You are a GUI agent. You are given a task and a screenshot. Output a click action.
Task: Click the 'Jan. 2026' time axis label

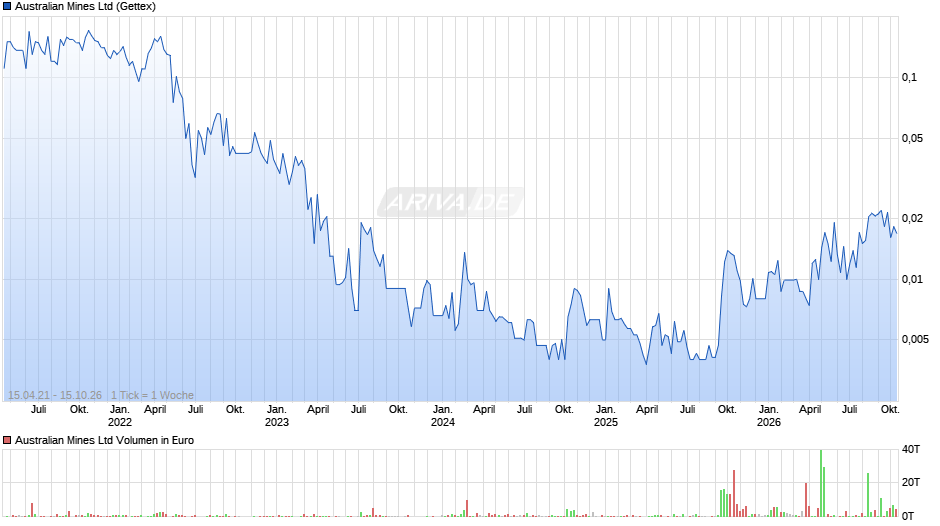769,416
